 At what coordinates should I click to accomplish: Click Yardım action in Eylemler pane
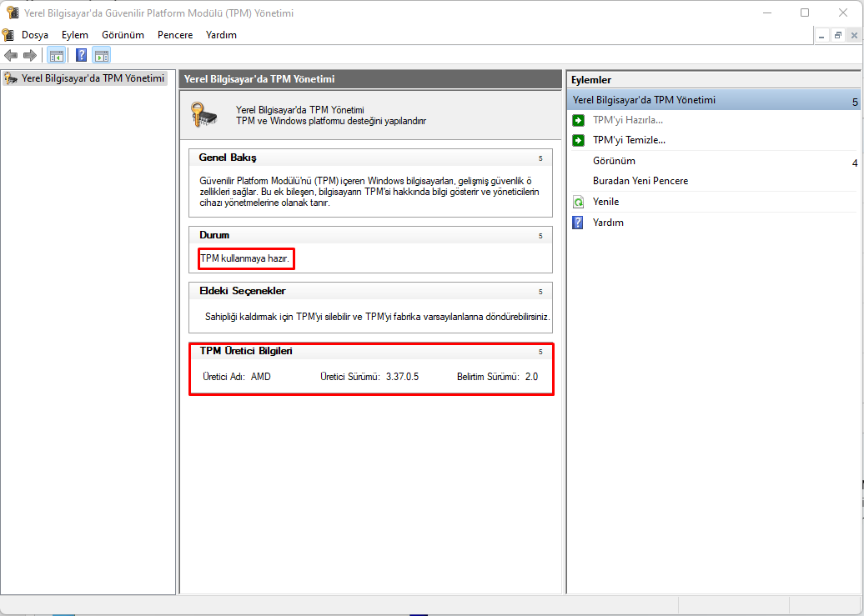(608, 223)
